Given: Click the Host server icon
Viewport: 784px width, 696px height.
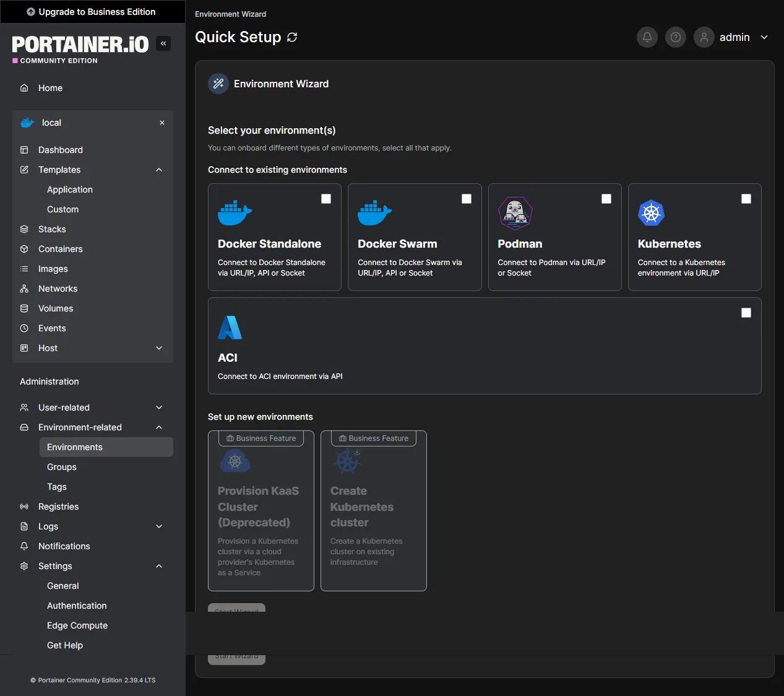Looking at the screenshot, I should [24, 348].
